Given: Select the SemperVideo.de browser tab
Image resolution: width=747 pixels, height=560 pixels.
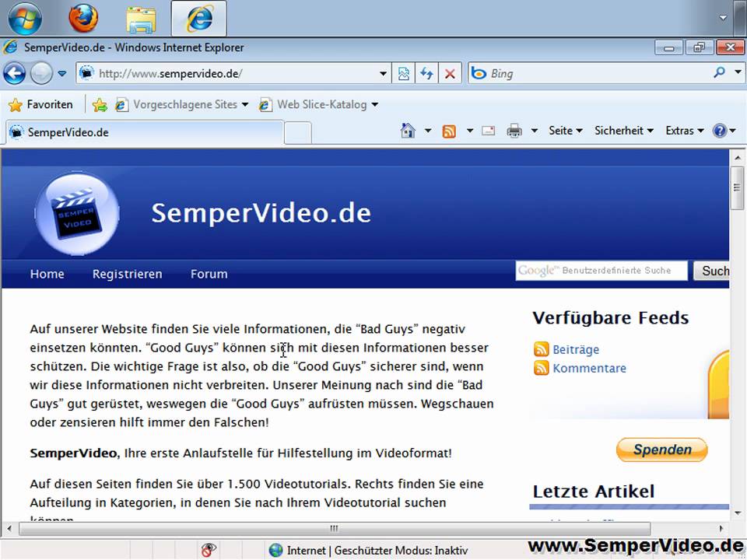Looking at the screenshot, I should (145, 132).
